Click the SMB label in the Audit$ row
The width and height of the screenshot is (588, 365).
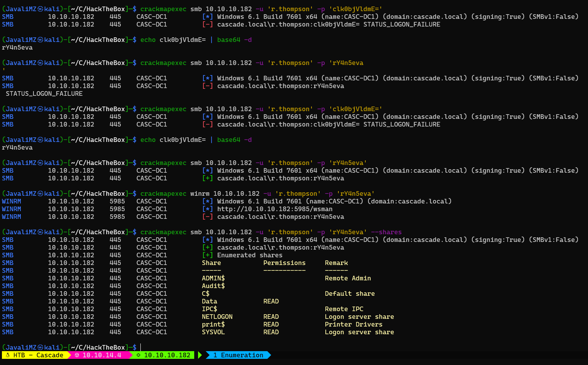8,286
